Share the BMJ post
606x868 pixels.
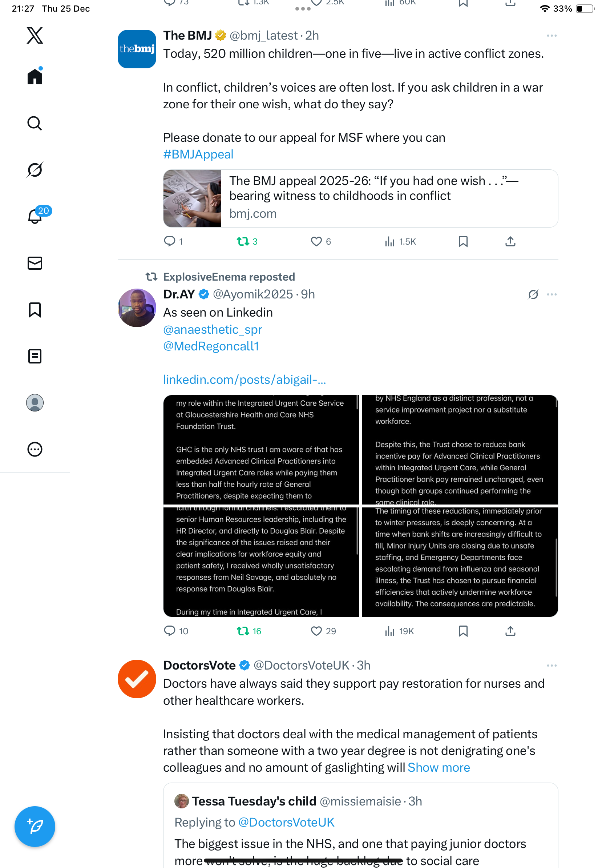click(510, 241)
